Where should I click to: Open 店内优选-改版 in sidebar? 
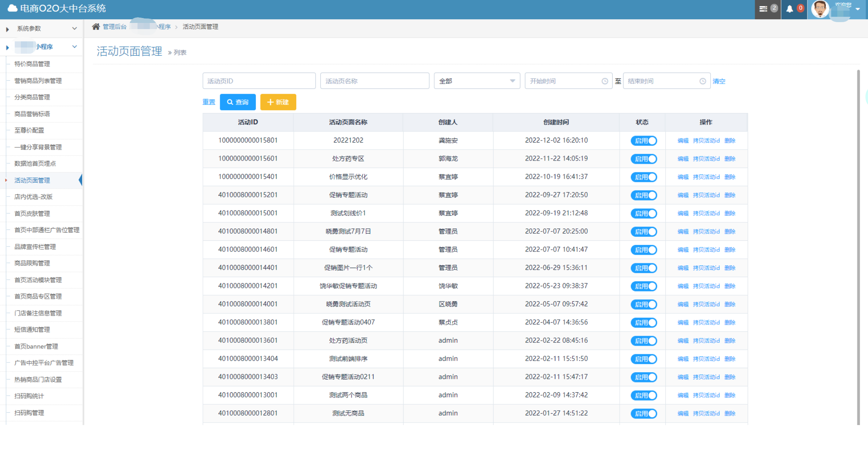pyautogui.click(x=33, y=197)
